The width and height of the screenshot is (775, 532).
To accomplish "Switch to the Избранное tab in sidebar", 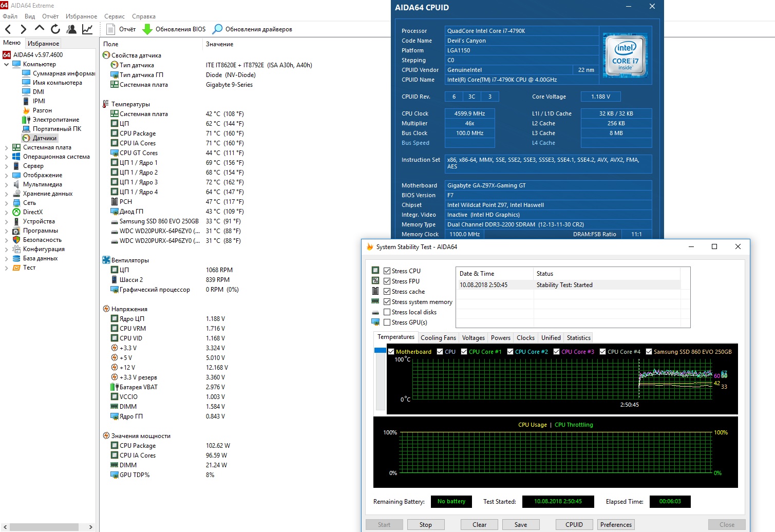I will [x=43, y=44].
